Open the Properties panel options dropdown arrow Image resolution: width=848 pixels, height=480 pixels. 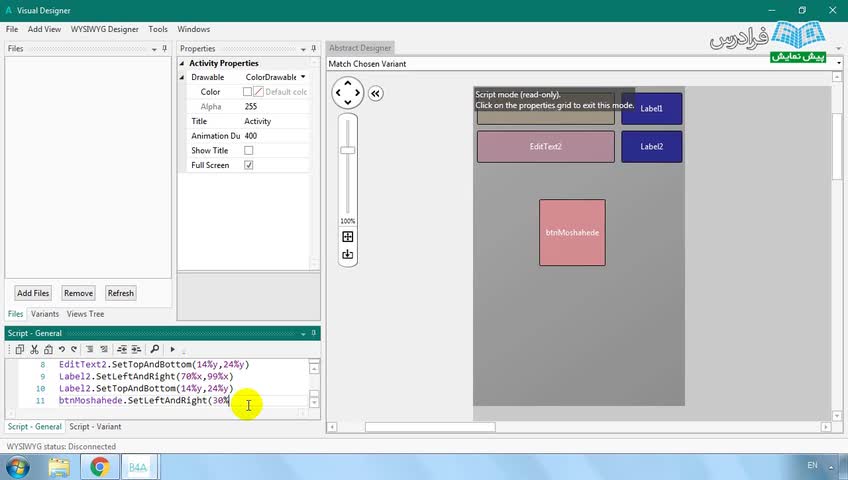pyautogui.click(x=303, y=49)
